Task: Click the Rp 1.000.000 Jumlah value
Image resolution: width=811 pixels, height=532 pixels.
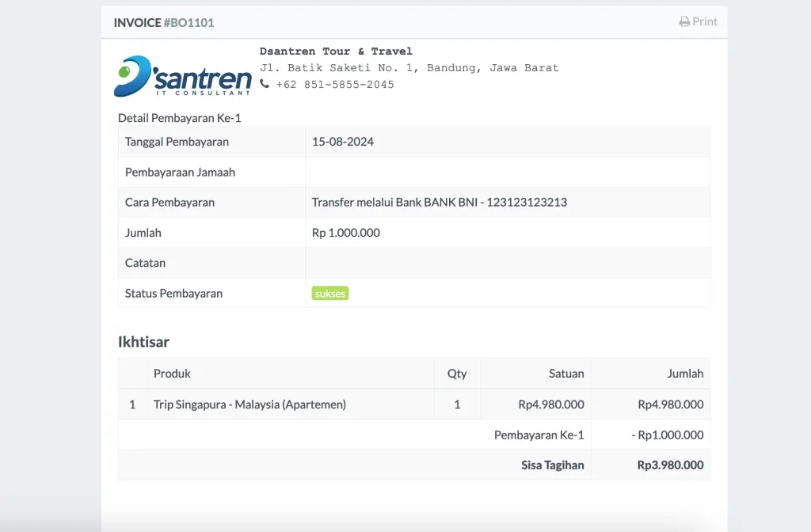Action: 346,233
